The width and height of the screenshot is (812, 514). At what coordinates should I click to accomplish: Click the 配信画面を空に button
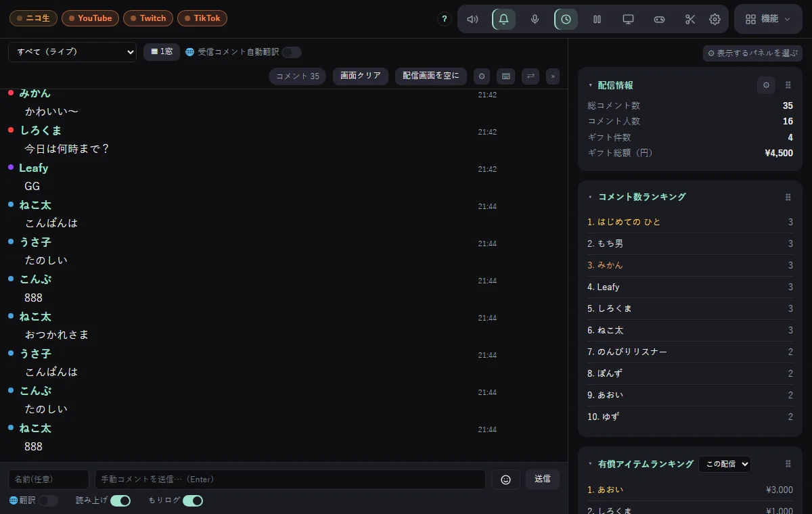tap(431, 76)
